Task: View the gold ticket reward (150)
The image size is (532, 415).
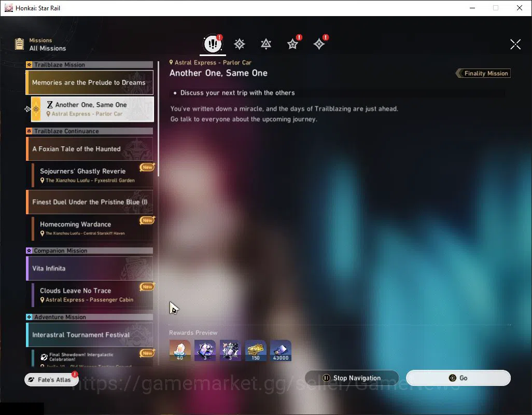Action: pos(256,350)
